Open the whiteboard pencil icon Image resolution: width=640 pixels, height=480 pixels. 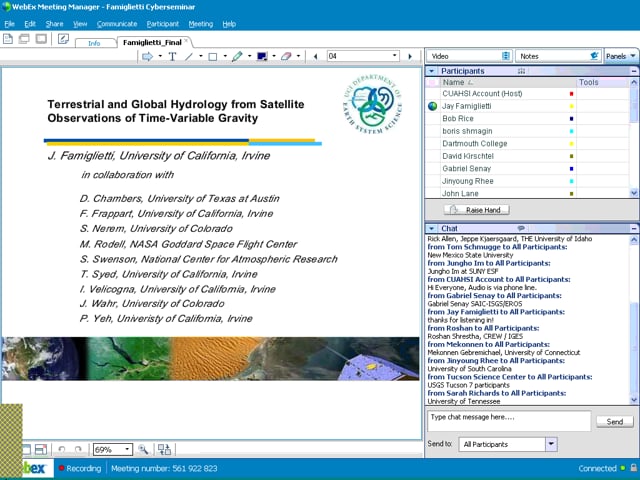(63, 39)
